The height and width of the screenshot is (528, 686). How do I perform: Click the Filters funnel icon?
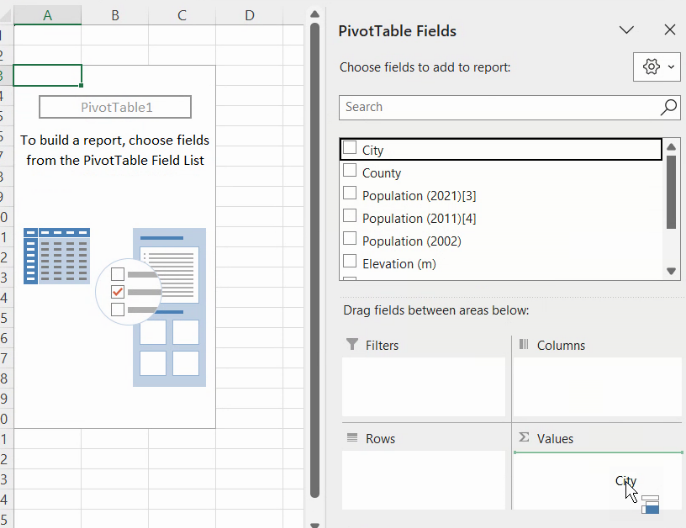[352, 345]
